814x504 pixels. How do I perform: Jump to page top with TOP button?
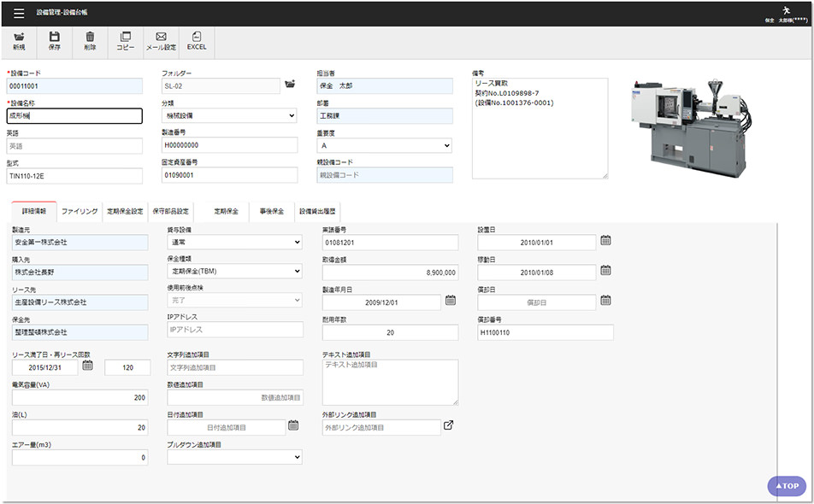[x=787, y=486]
